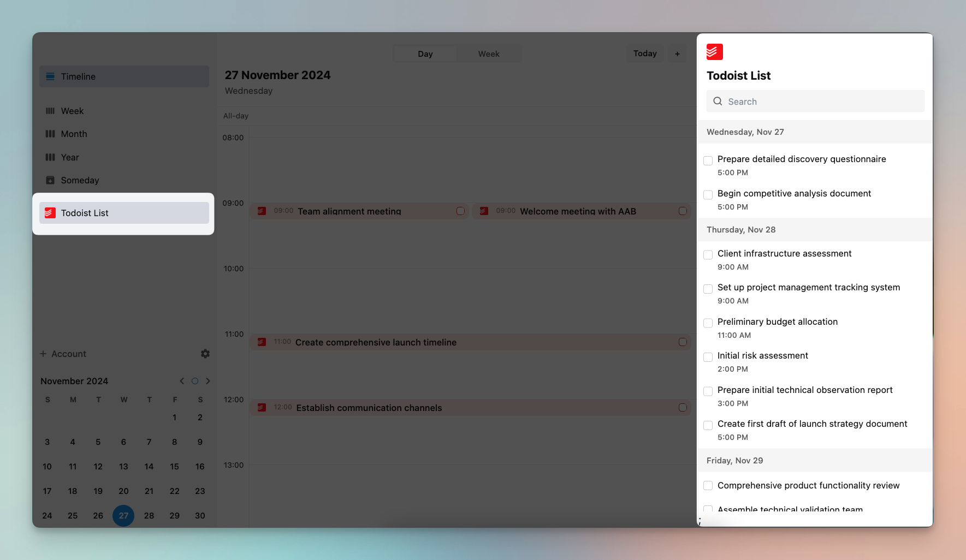966x560 pixels.
Task: Switch to the Day view tab
Action: pos(425,53)
